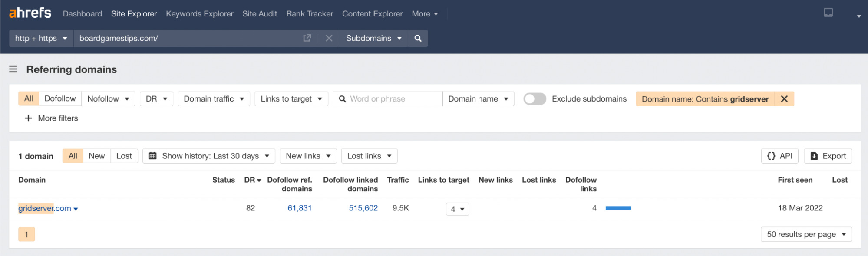Expand the http + https protocol dropdown
The height and width of the screenshot is (256, 868).
pyautogui.click(x=41, y=38)
